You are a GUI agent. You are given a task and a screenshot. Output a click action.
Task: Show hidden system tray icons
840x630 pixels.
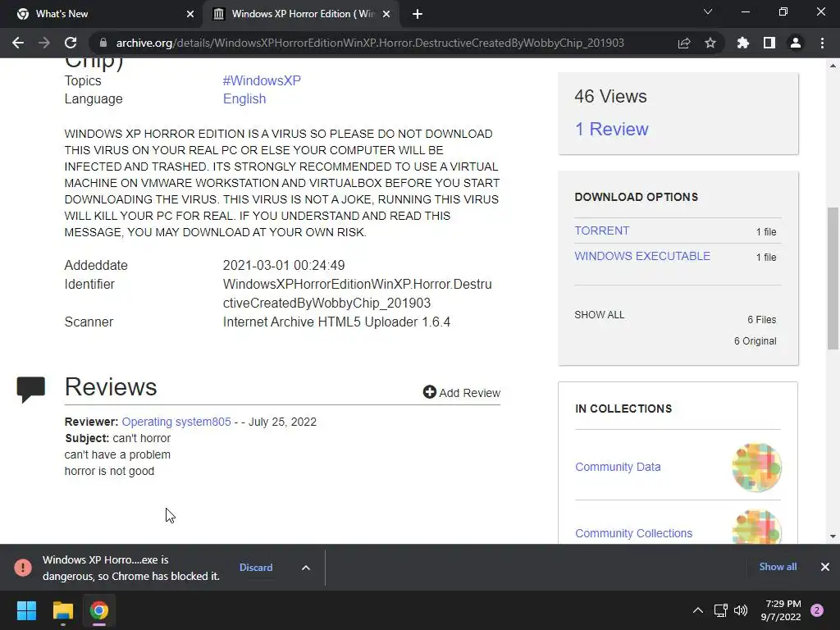tap(698, 610)
